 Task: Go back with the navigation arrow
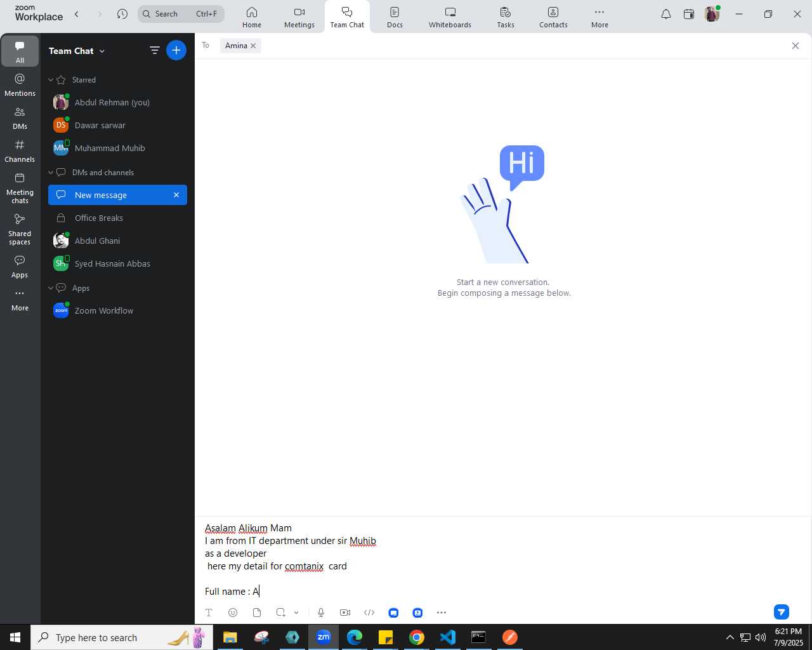[77, 14]
